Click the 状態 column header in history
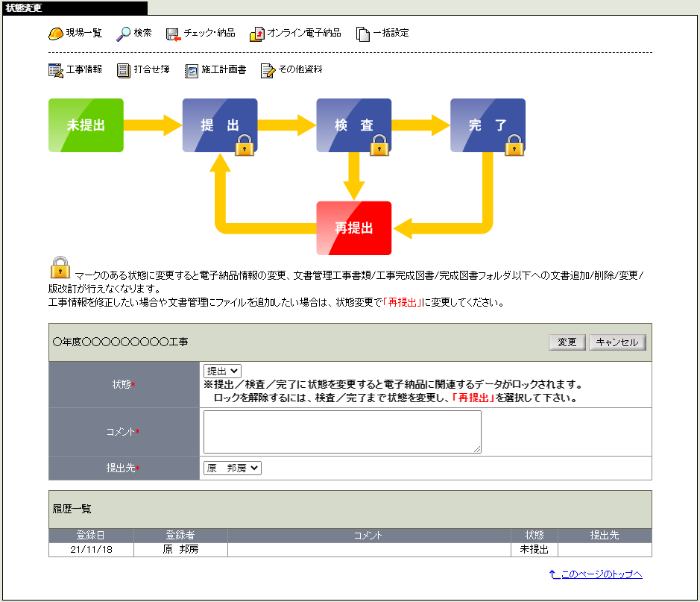The image size is (700, 602). pos(535,535)
